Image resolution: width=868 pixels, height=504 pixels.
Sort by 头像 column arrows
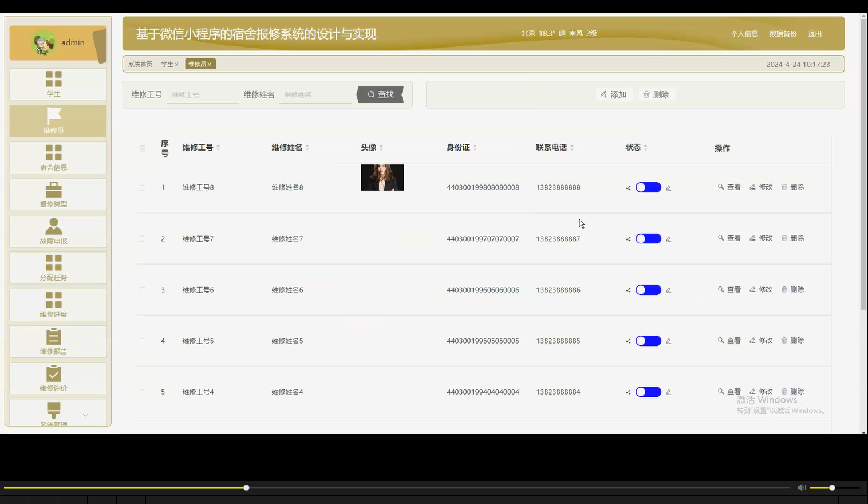point(381,148)
